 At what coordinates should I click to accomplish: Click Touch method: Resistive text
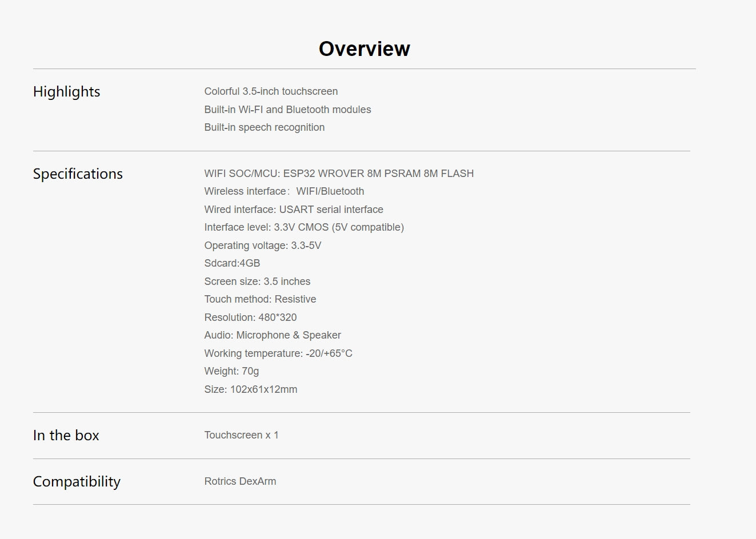(260, 299)
